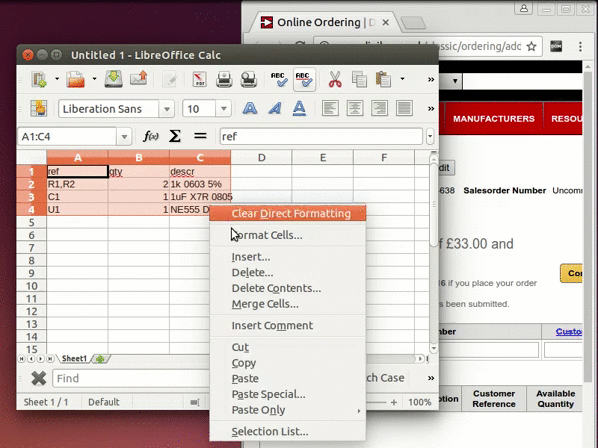Open the MANUFACTURERS navigation link

(494, 119)
